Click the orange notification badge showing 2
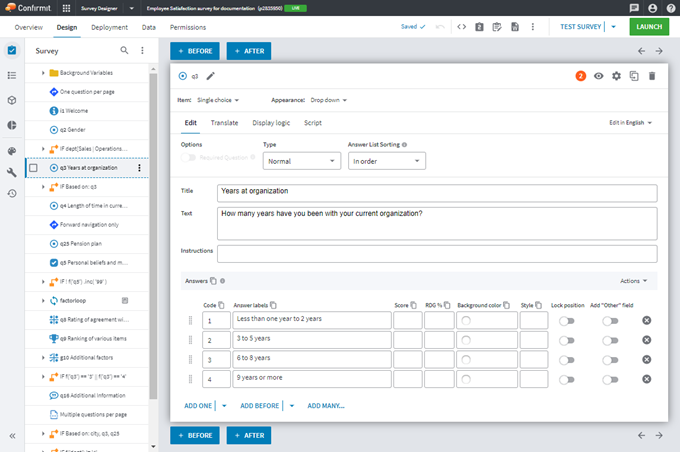 [x=580, y=76]
